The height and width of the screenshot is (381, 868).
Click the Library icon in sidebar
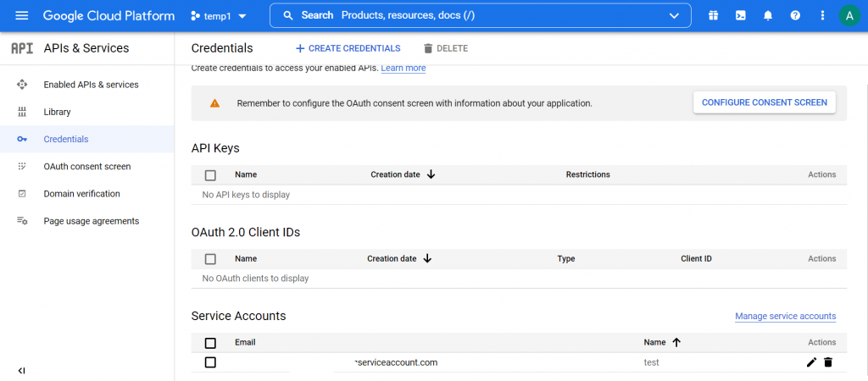(22, 113)
